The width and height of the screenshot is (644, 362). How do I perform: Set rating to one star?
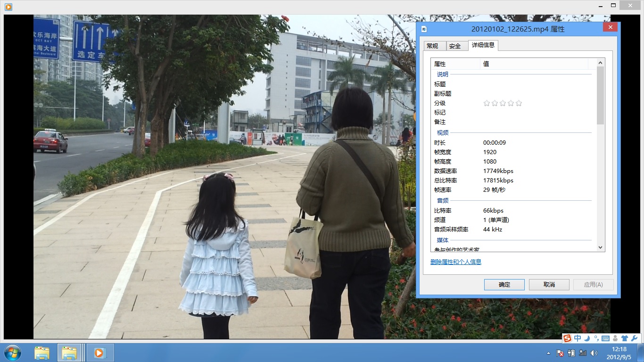[x=487, y=103]
